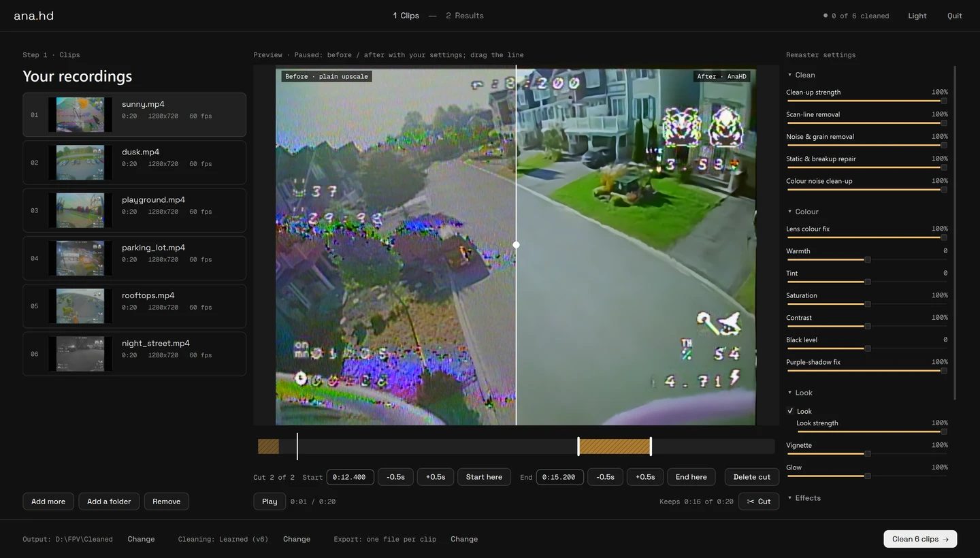Set cut end with End here
The height and width of the screenshot is (558, 980).
[x=691, y=477]
